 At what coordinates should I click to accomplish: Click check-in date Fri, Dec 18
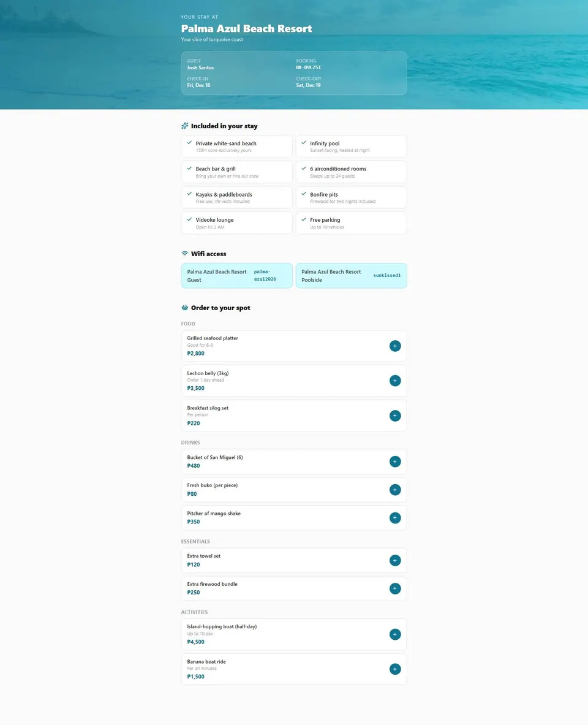(x=198, y=85)
